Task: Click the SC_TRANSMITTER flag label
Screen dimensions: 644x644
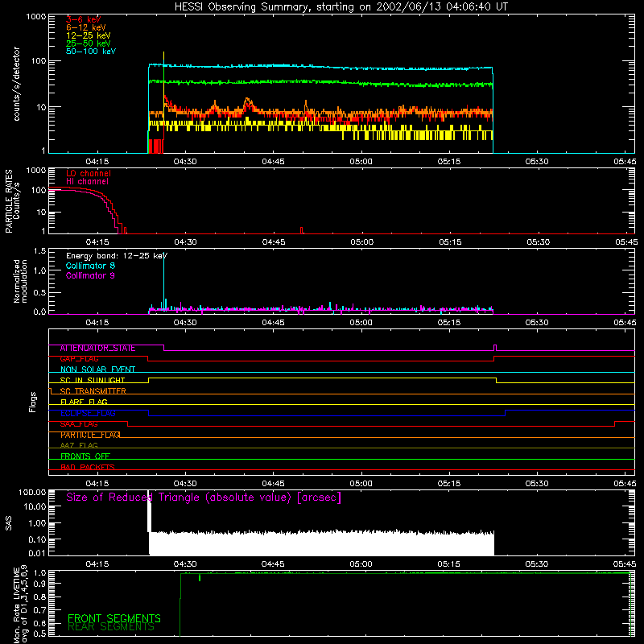Action: (93, 391)
